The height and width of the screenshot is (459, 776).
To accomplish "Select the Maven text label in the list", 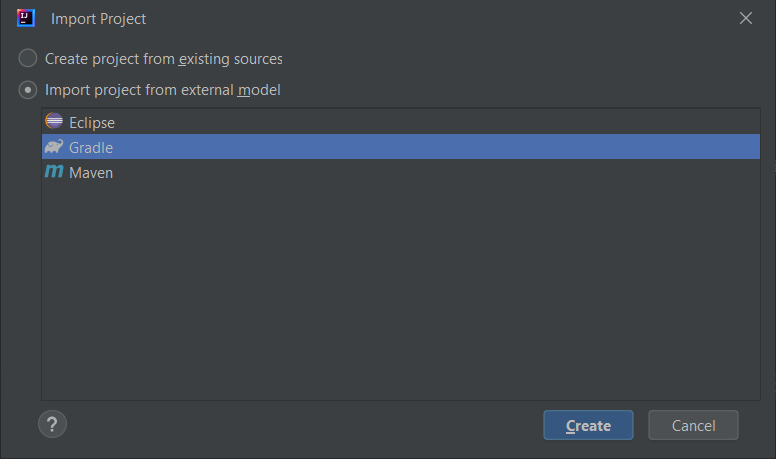I will [91, 173].
